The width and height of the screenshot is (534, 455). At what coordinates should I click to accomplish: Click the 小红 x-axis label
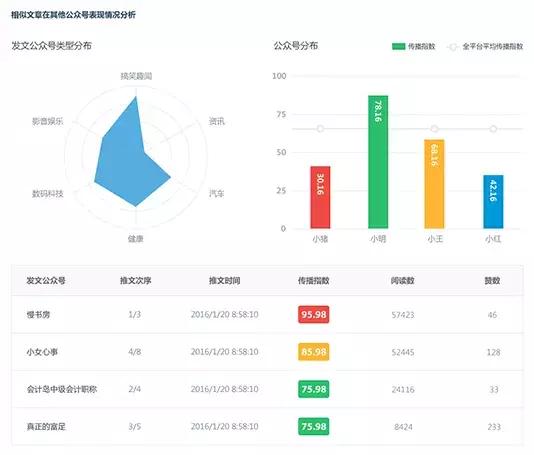pos(493,239)
